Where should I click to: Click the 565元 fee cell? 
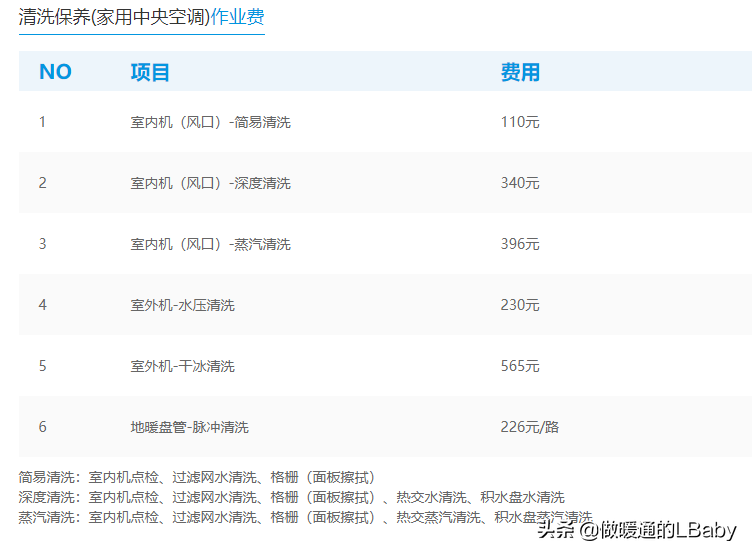click(x=520, y=366)
